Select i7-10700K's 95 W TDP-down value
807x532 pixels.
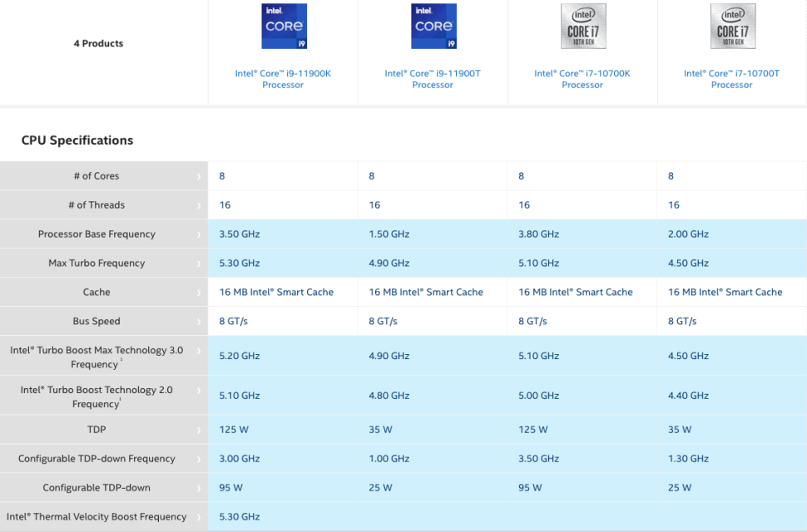pos(530,487)
